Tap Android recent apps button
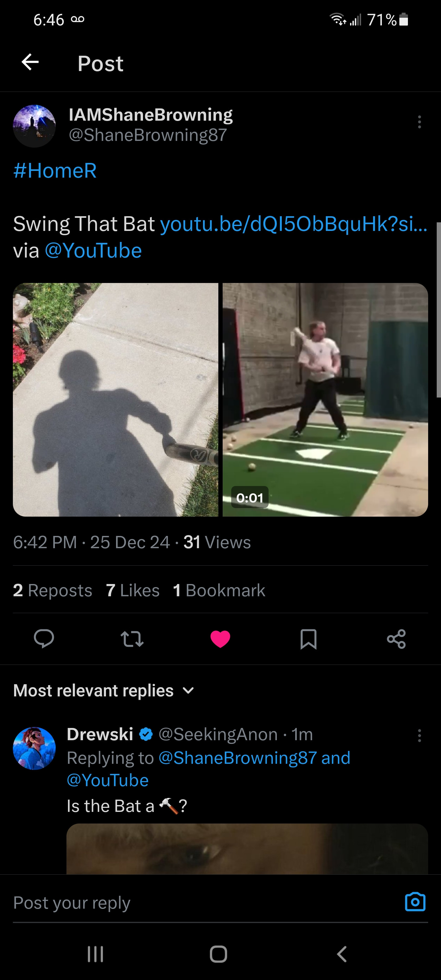Image resolution: width=441 pixels, height=980 pixels. click(x=96, y=954)
